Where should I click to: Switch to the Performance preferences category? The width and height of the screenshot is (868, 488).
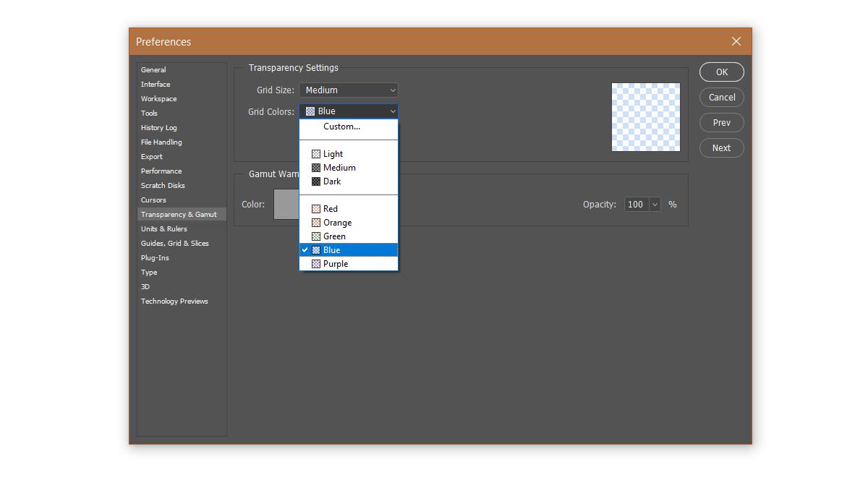[161, 171]
